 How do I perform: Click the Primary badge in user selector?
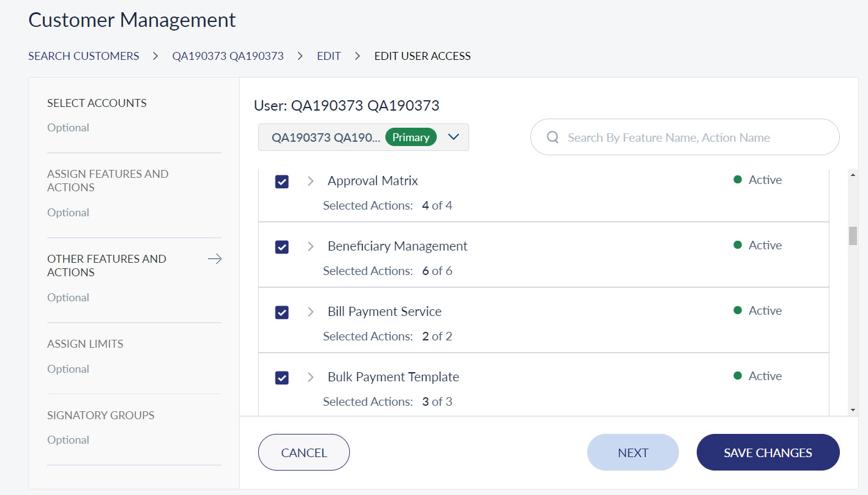411,137
